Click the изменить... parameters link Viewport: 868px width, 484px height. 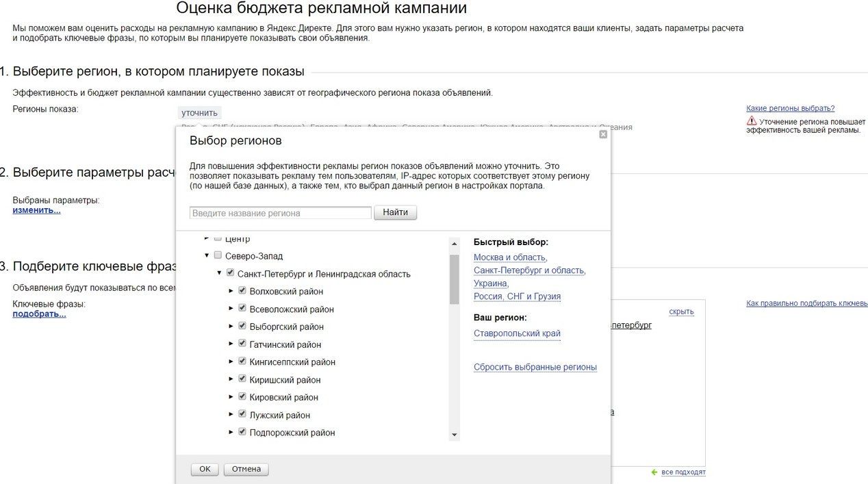coord(36,210)
